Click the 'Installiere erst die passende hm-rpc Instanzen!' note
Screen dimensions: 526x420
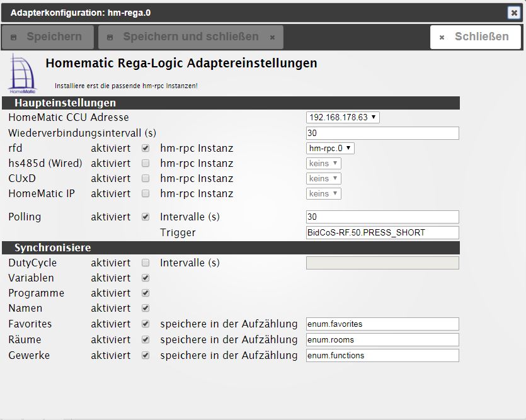click(x=126, y=86)
